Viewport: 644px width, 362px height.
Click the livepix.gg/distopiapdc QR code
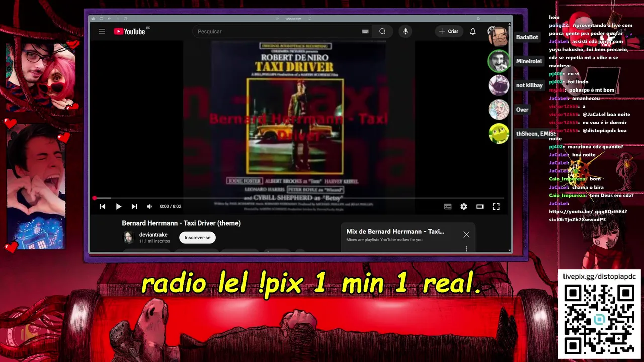pos(599,320)
